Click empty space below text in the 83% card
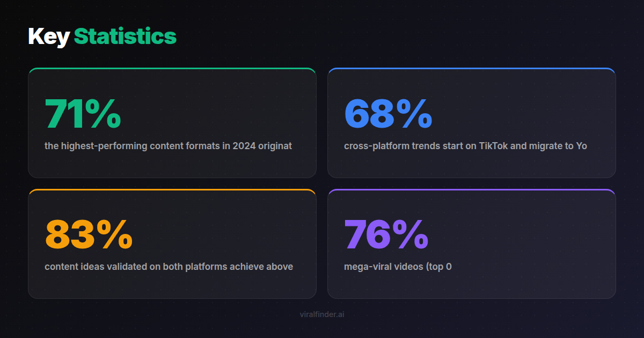 click(x=172, y=285)
